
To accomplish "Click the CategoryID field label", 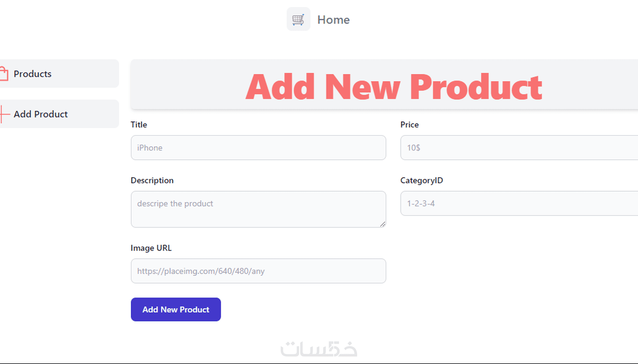I will coord(421,180).
